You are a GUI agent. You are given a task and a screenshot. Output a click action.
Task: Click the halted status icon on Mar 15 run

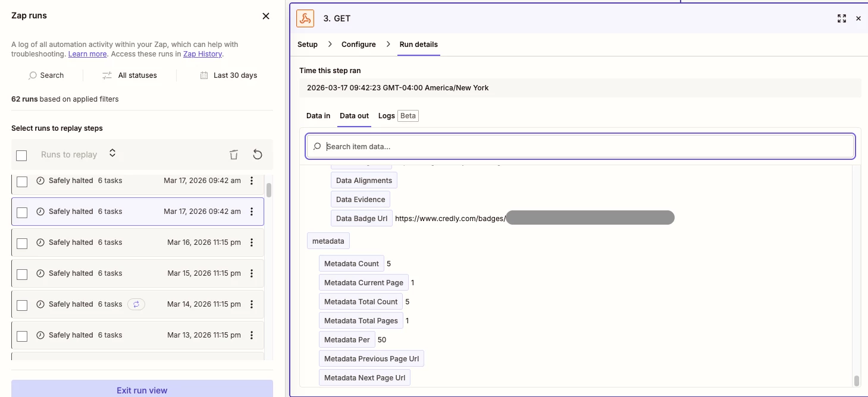(40, 273)
